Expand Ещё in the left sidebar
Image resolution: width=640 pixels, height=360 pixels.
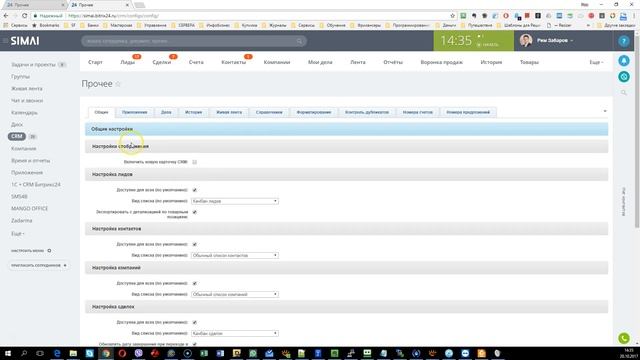pyautogui.click(x=18, y=234)
